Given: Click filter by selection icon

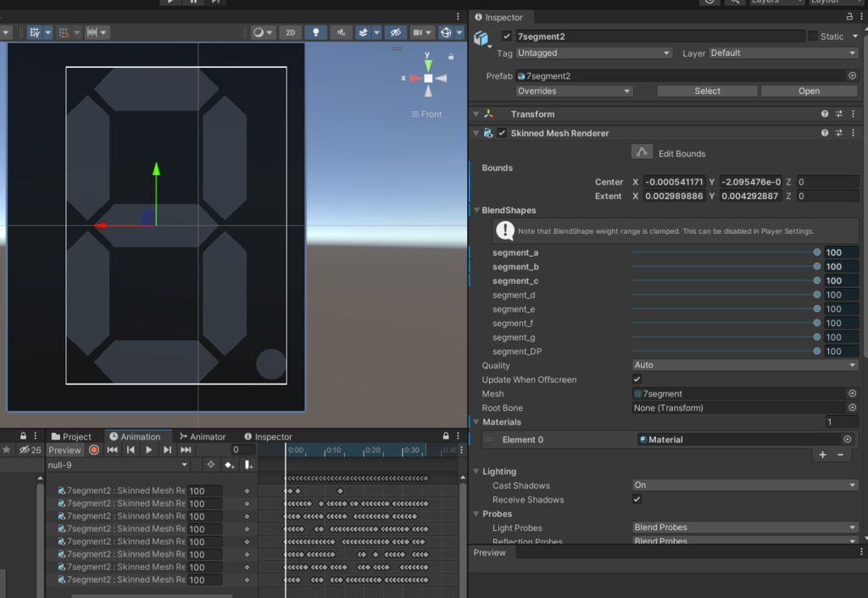Looking at the screenshot, I should point(210,465).
